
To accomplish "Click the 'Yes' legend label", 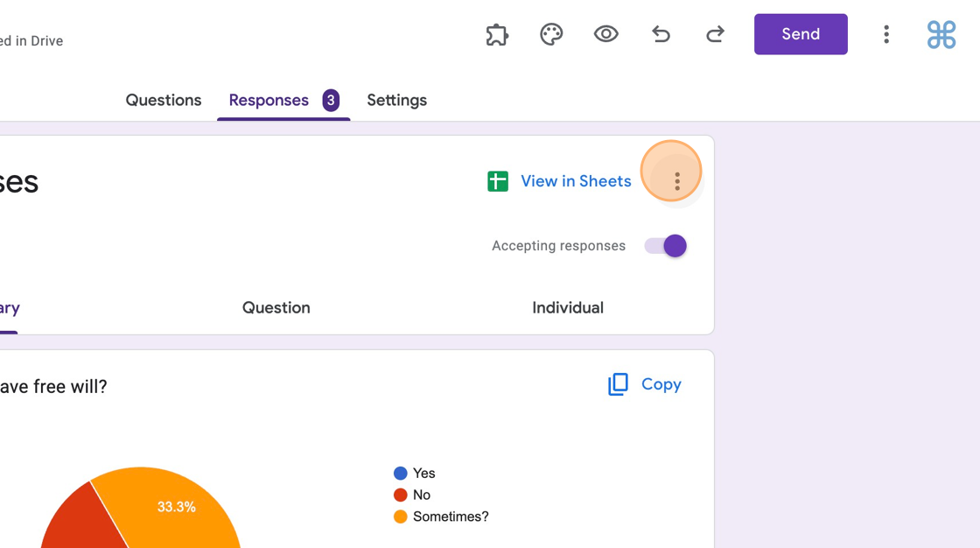I will [423, 474].
